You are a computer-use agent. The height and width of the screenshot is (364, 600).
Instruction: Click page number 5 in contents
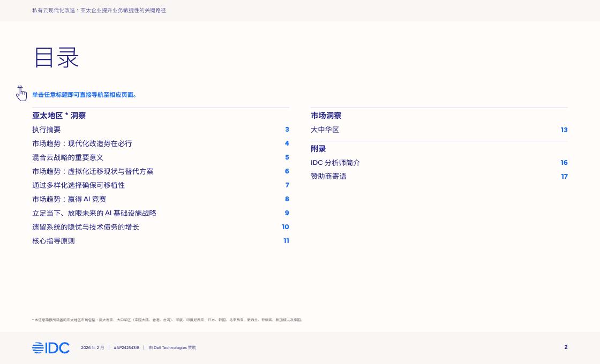pos(287,157)
